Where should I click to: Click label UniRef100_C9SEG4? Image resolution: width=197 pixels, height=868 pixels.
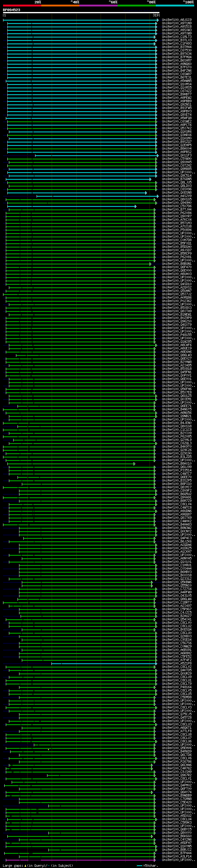(x=177, y=640)
